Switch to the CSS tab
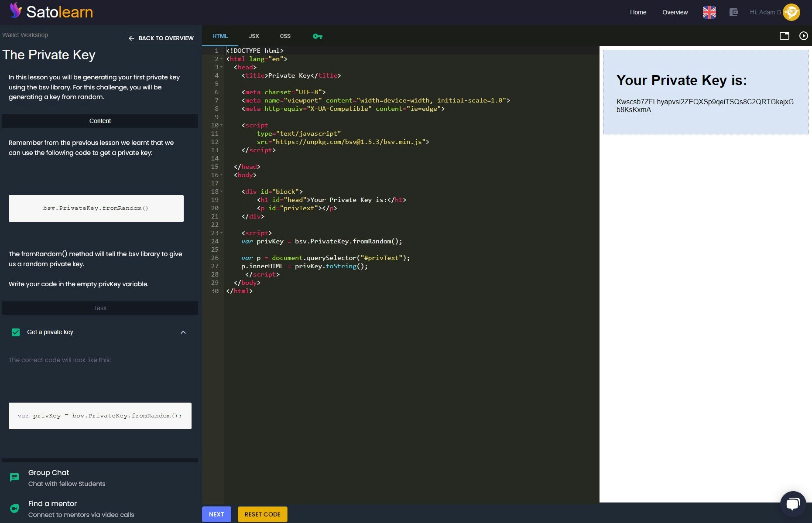 coord(285,36)
